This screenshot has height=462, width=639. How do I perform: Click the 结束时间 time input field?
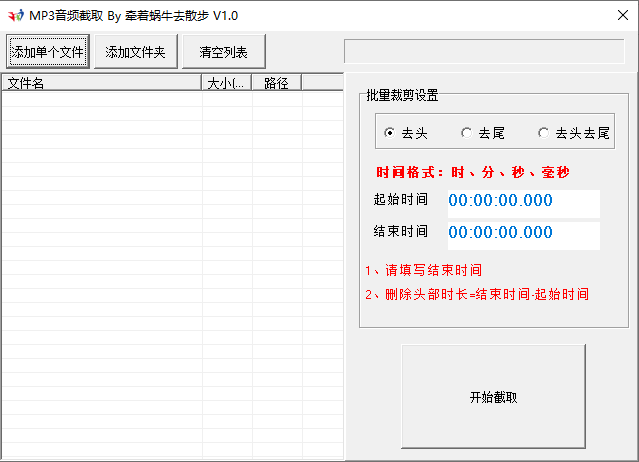(x=524, y=235)
